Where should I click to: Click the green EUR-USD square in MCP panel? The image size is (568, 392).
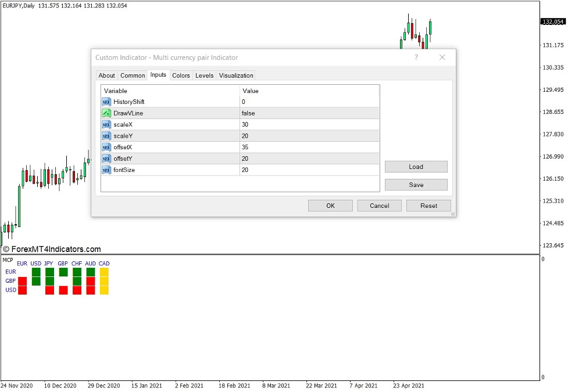click(x=36, y=272)
